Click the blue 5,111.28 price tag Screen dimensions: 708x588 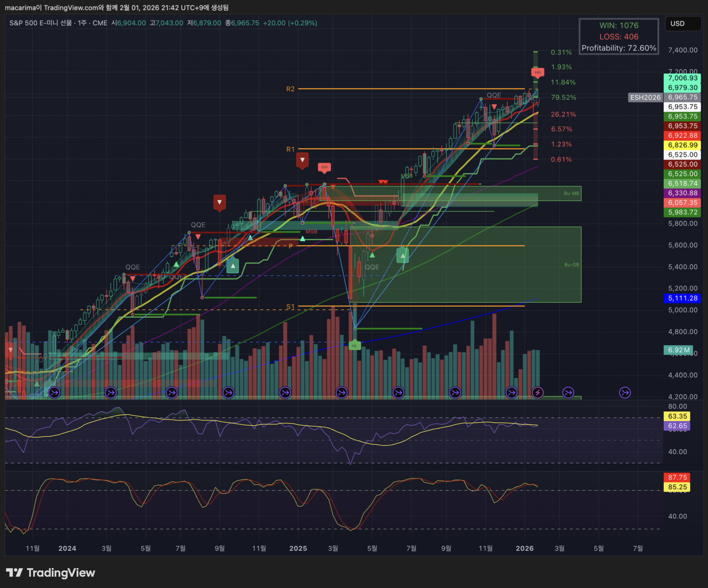(x=682, y=298)
